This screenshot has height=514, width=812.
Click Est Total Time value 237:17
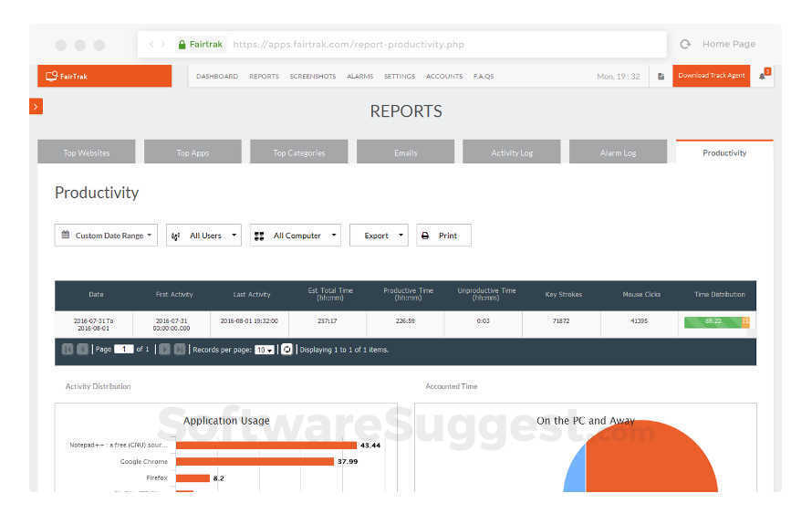pos(328,321)
